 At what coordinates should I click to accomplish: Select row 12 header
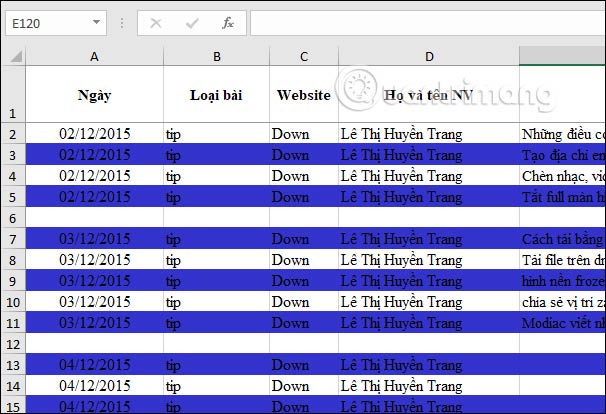pos(13,343)
